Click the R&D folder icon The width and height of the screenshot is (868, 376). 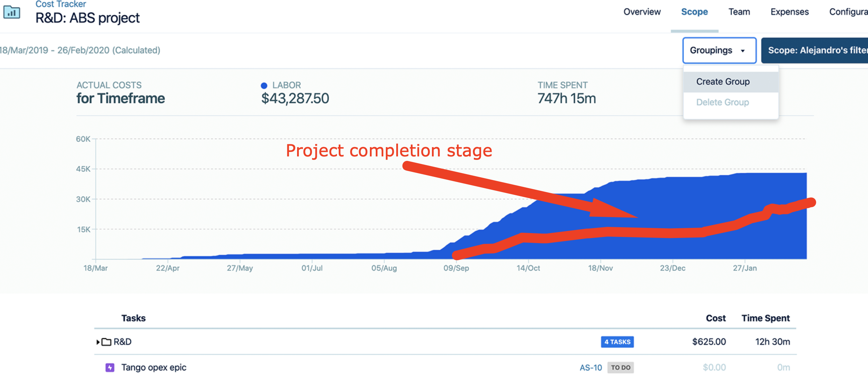point(106,342)
